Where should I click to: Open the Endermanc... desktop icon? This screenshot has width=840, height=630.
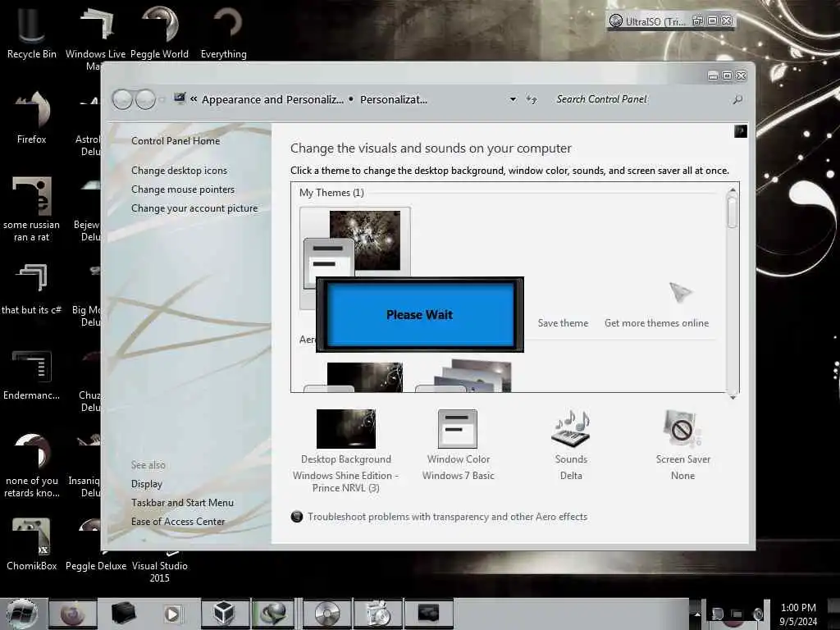click(32, 375)
